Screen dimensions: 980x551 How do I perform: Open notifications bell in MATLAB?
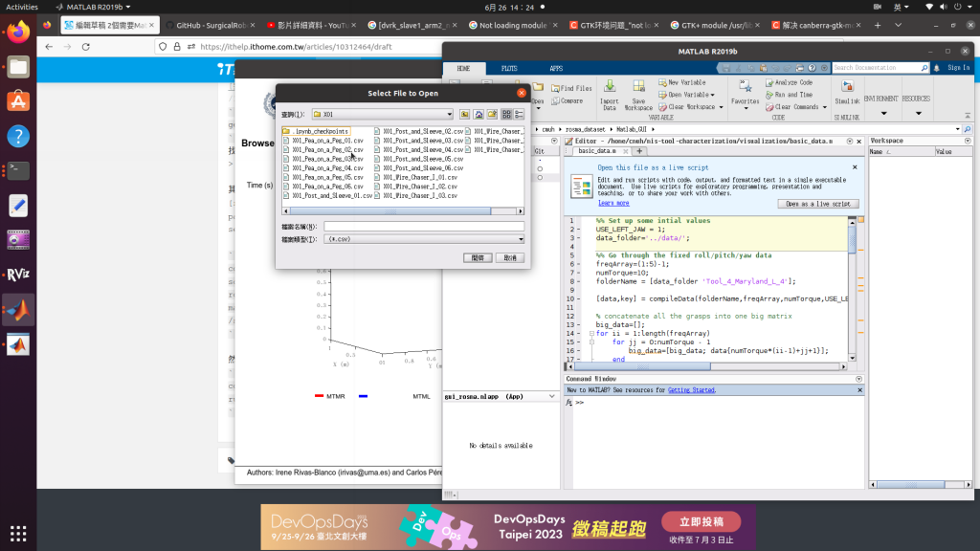click(936, 68)
